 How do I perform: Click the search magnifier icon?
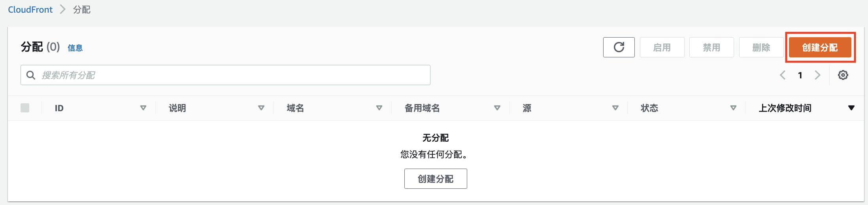coord(30,75)
